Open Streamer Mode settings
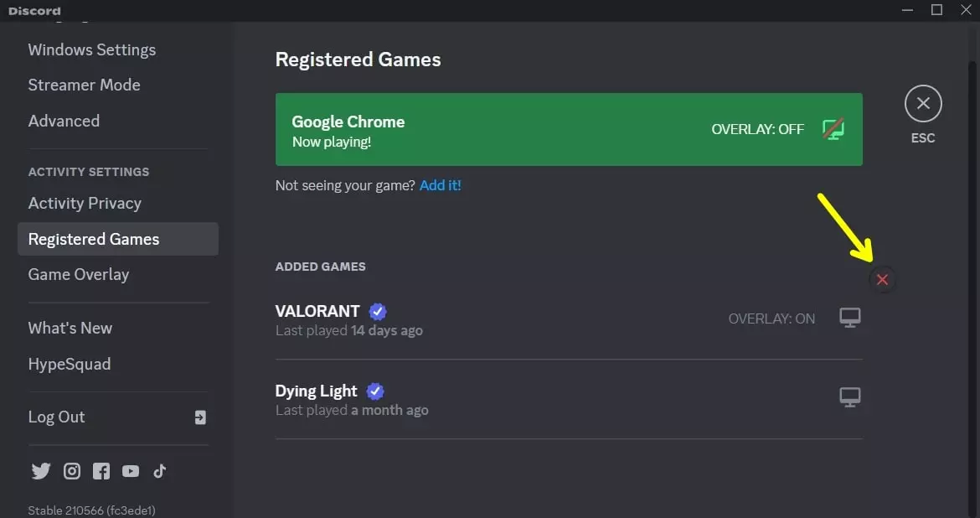The width and height of the screenshot is (980, 518). coord(84,85)
